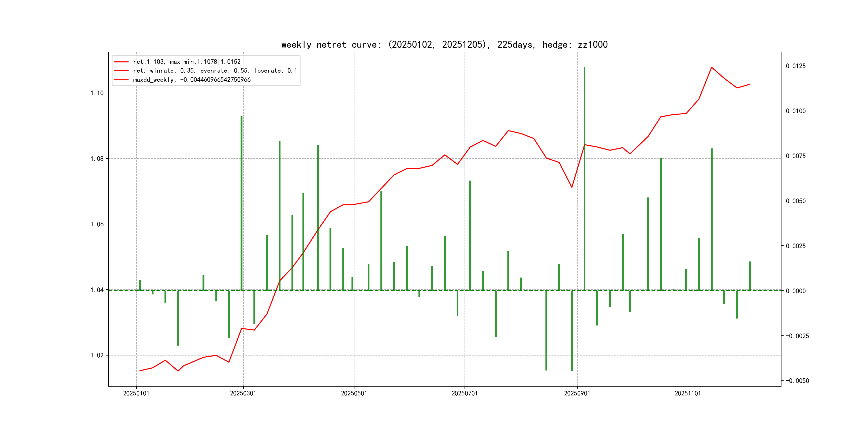Click the red curve peak in November
Screen dimensions: 868x434
click(x=711, y=68)
